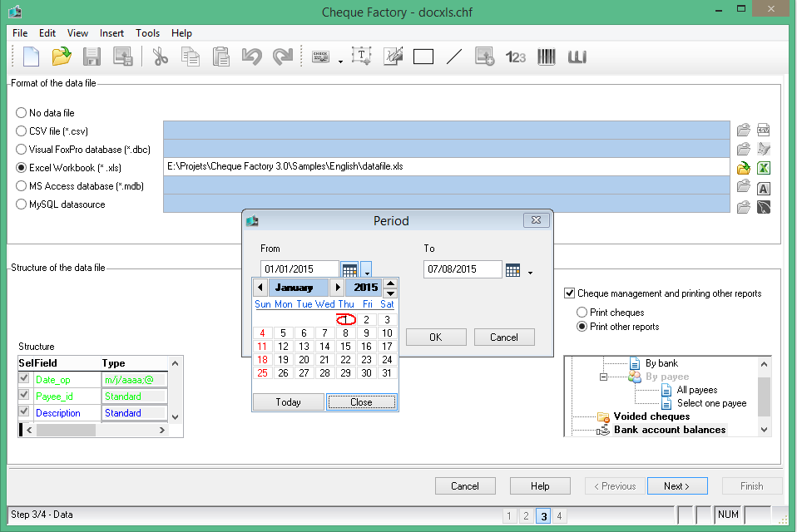Toggle the Date_op field checkbox
This screenshot has width=797, height=532.
[24, 378]
